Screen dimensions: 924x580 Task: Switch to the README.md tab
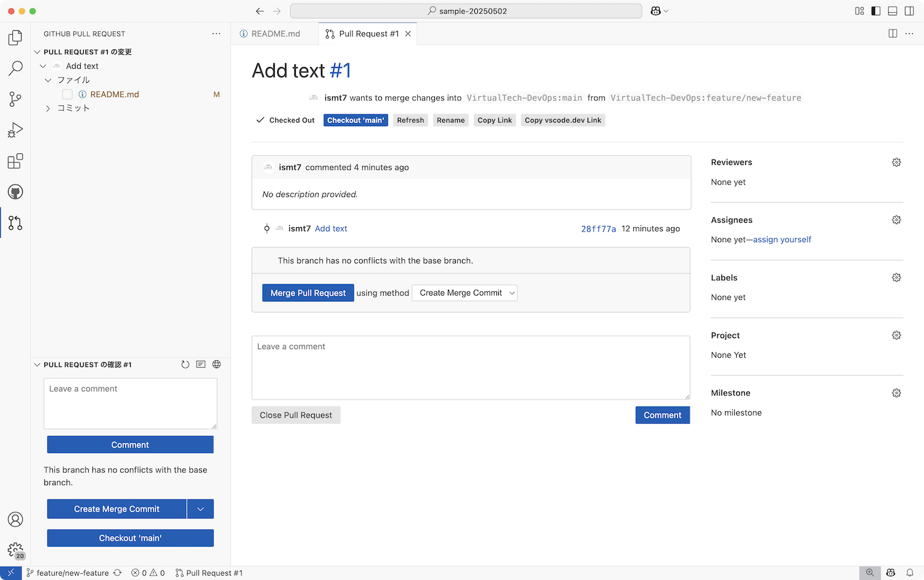pos(275,34)
